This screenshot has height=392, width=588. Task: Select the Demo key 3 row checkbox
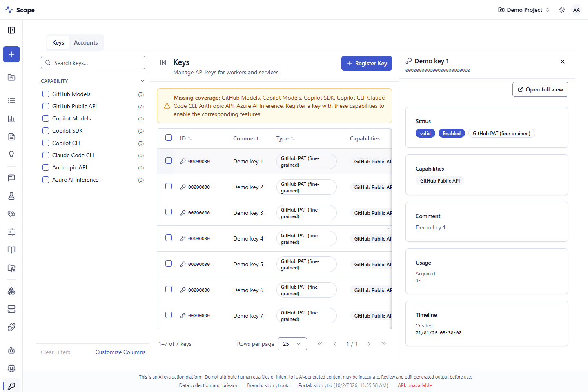(x=169, y=212)
